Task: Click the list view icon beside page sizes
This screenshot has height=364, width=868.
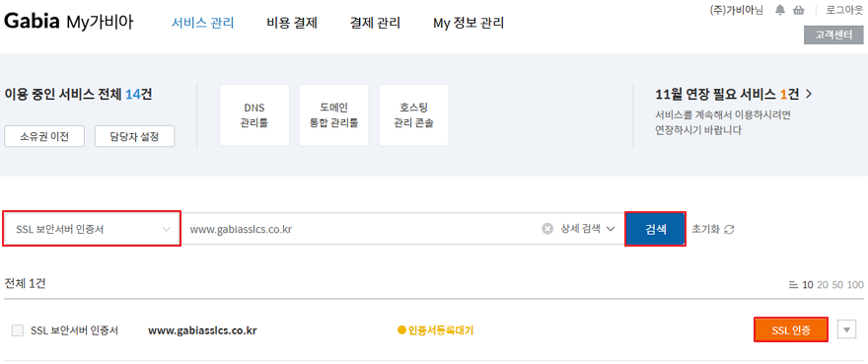Action: coord(793,285)
